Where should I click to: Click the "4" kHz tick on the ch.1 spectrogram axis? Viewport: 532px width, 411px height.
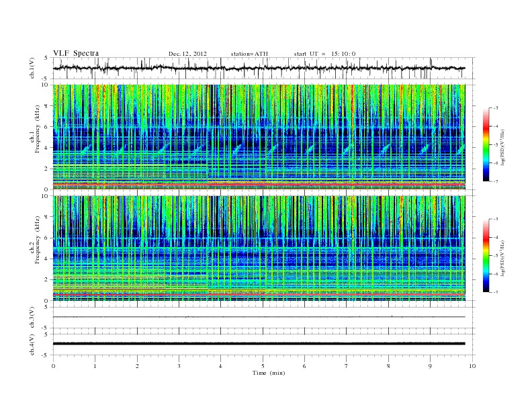pos(46,148)
